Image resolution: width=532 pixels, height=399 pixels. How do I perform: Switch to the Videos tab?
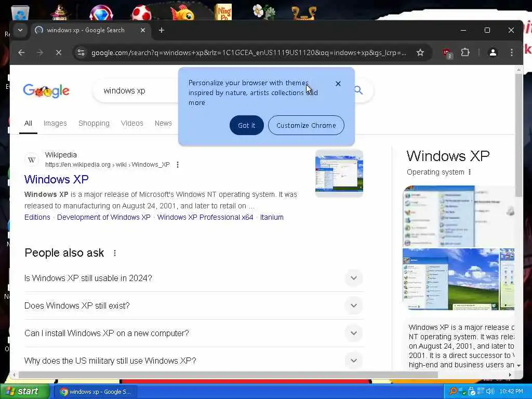tap(132, 123)
